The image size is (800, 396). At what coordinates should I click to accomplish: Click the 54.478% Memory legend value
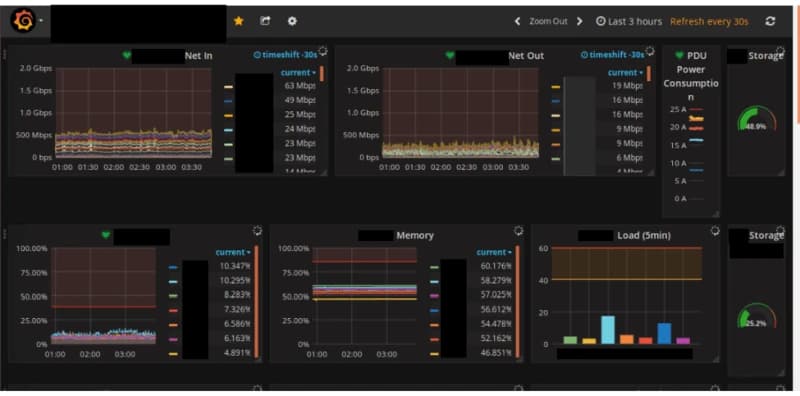pos(496,324)
